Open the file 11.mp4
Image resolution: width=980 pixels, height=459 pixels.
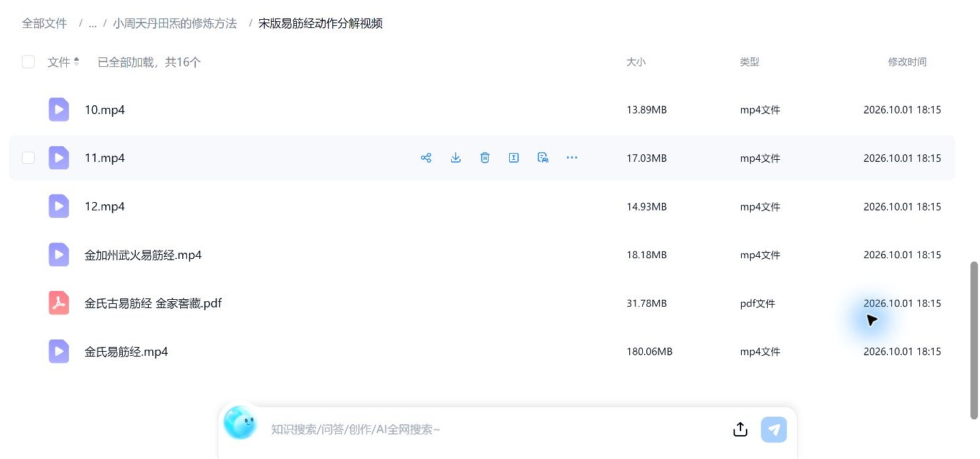point(104,158)
